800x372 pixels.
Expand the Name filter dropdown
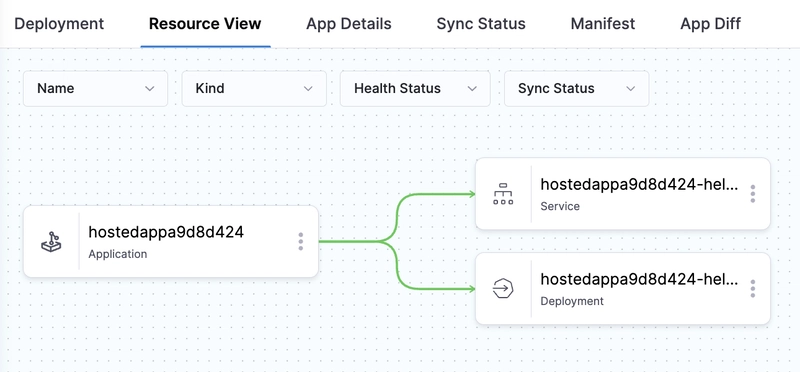tap(95, 89)
